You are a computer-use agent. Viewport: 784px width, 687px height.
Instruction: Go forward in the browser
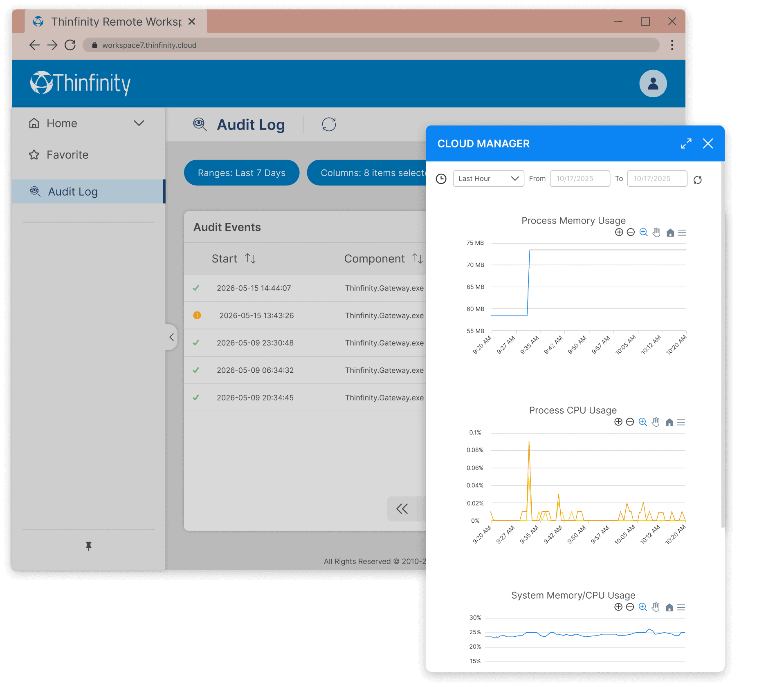click(52, 45)
